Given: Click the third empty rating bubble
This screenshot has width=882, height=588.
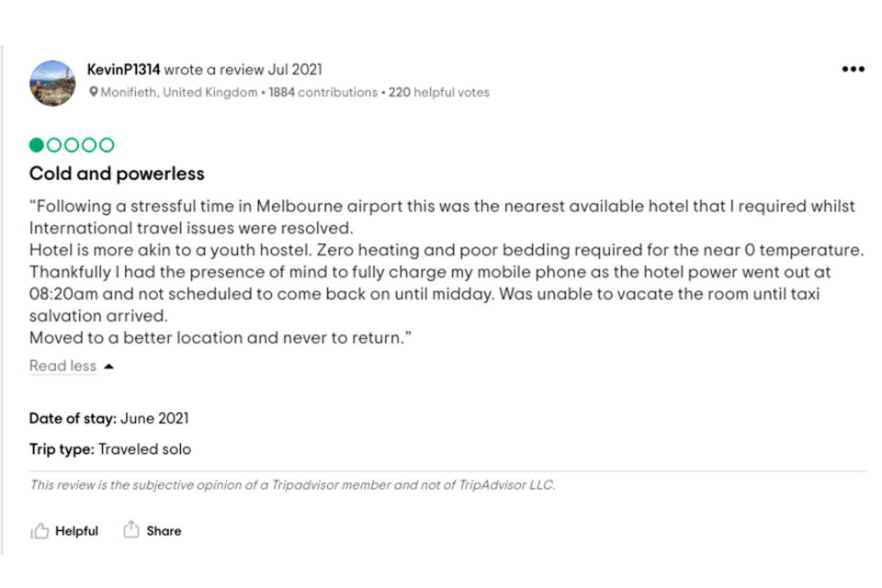Looking at the screenshot, I should pyautogui.click(x=72, y=145).
